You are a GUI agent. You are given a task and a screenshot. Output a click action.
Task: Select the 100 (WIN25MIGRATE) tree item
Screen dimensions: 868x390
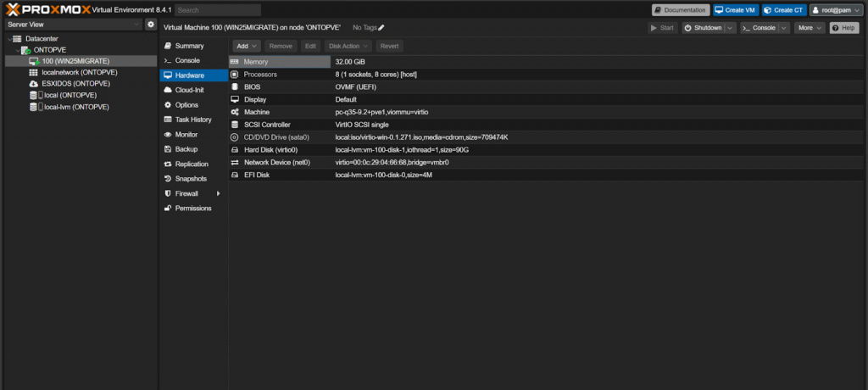(81, 61)
